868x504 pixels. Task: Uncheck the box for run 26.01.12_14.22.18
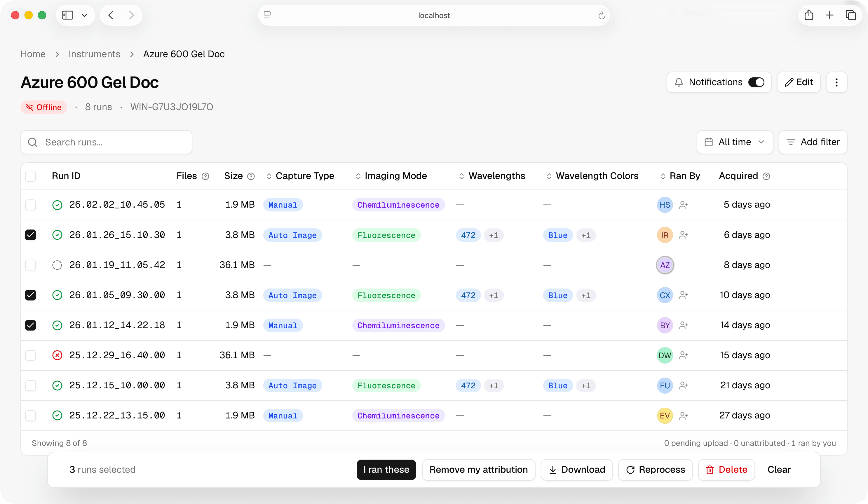pyautogui.click(x=31, y=325)
